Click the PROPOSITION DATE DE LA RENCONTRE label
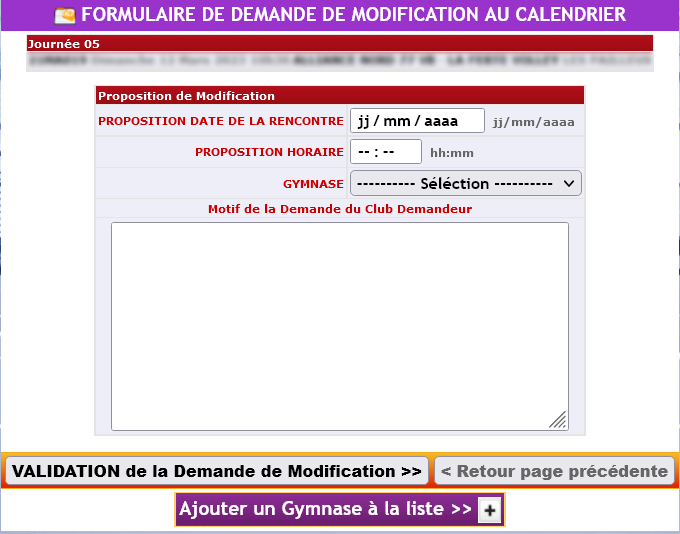Image resolution: width=680 pixels, height=534 pixels. click(220, 121)
